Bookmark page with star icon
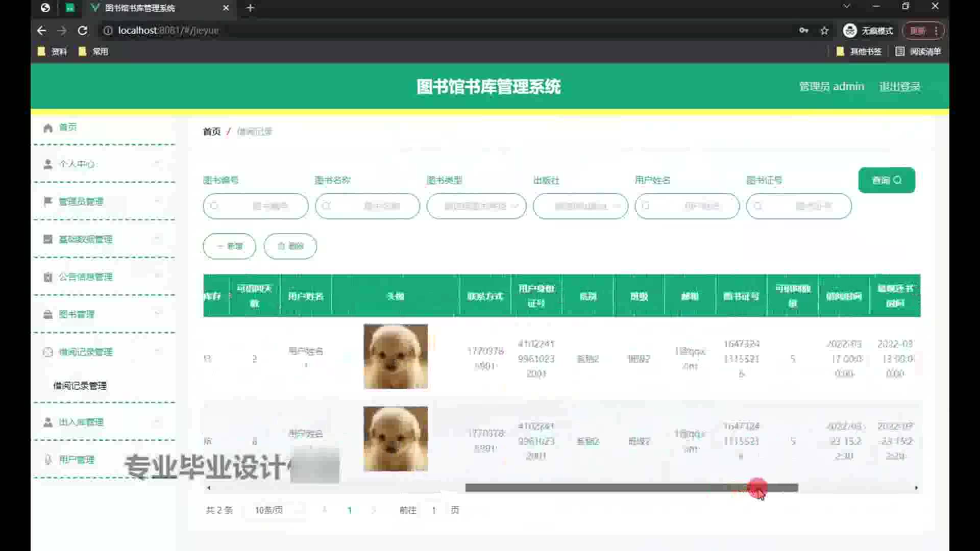980x551 pixels. tap(824, 31)
